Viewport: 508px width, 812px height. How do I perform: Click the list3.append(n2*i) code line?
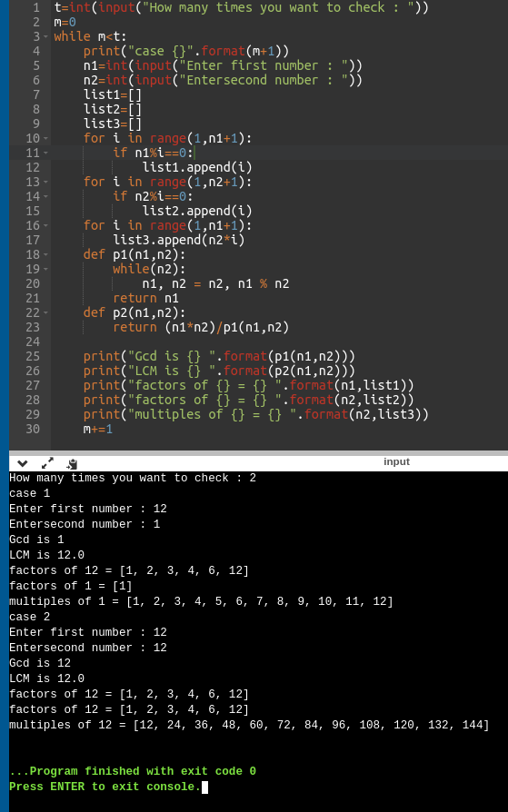(x=179, y=240)
